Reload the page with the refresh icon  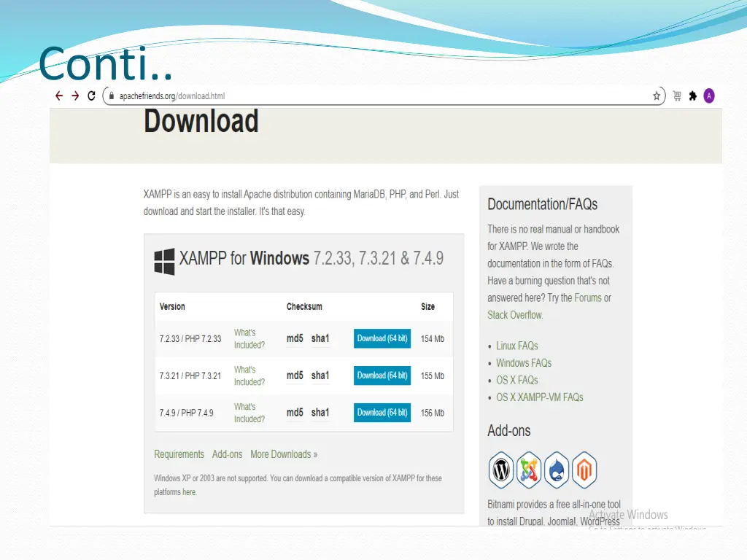click(x=91, y=96)
